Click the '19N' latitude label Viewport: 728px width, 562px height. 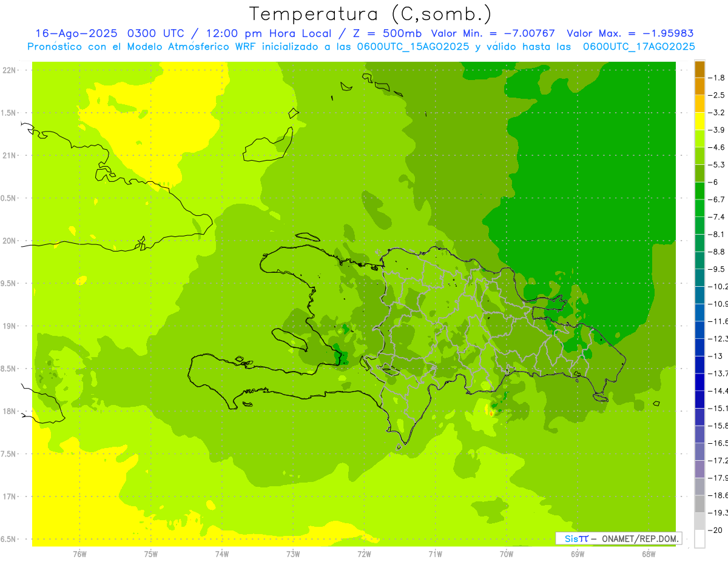[9, 326]
